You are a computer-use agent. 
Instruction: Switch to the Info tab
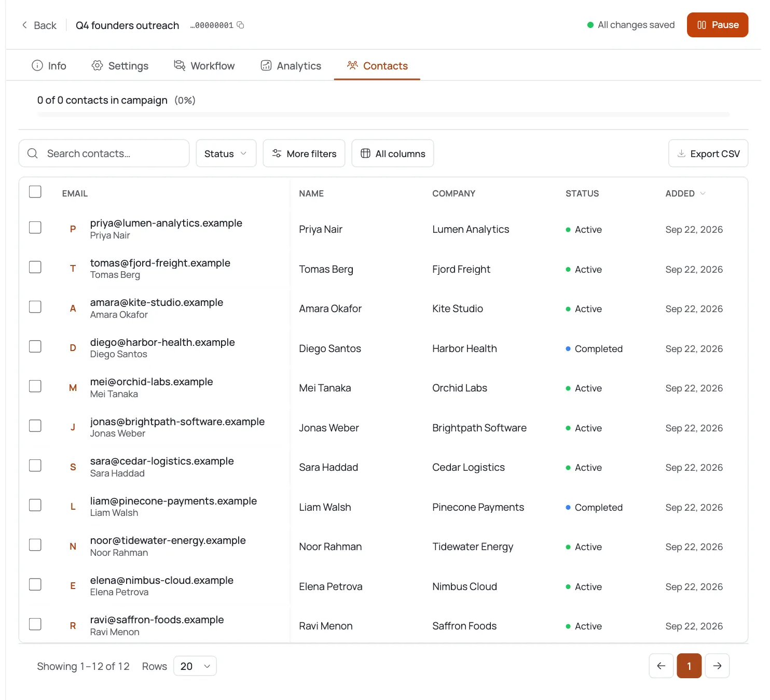49,66
